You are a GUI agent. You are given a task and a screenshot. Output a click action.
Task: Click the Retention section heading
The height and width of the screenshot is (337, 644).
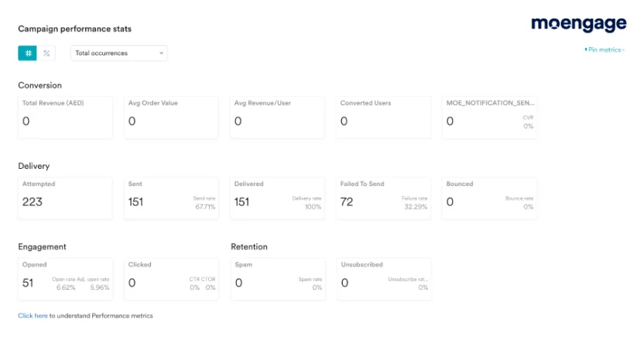[249, 246]
